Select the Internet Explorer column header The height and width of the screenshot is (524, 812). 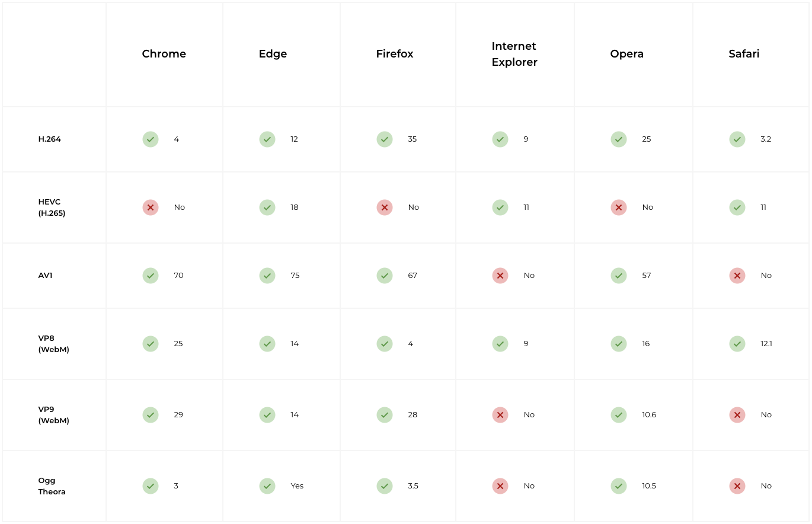click(x=514, y=54)
